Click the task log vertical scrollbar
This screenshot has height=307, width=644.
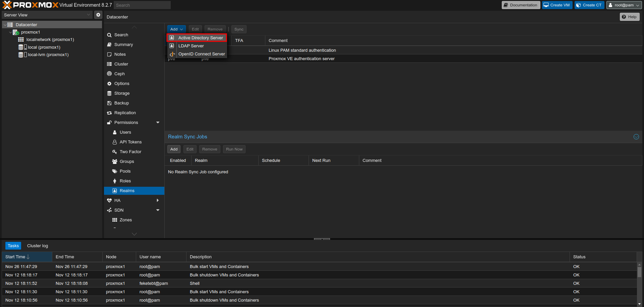click(639, 272)
